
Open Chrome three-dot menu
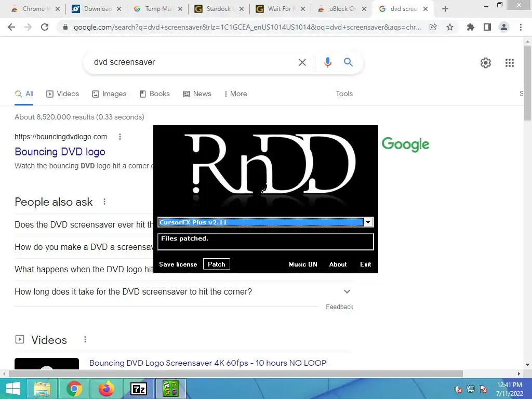521,27
